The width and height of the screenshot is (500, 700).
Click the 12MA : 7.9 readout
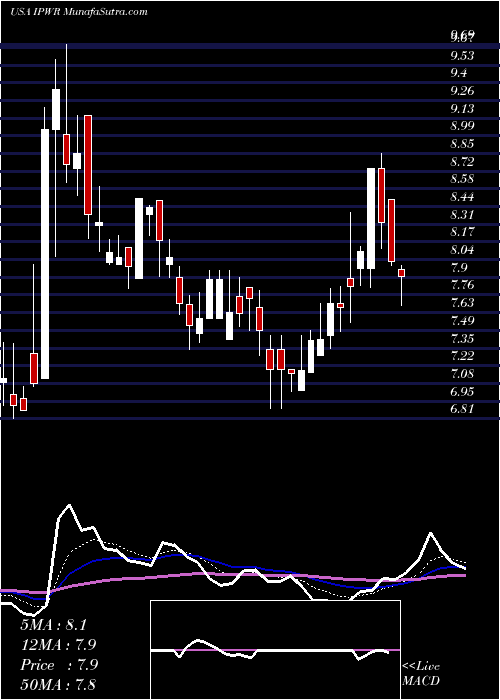[x=59, y=645]
